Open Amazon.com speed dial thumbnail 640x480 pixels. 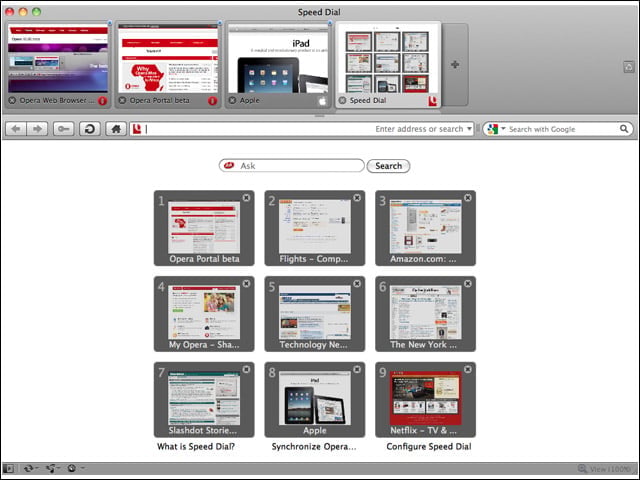tap(426, 227)
